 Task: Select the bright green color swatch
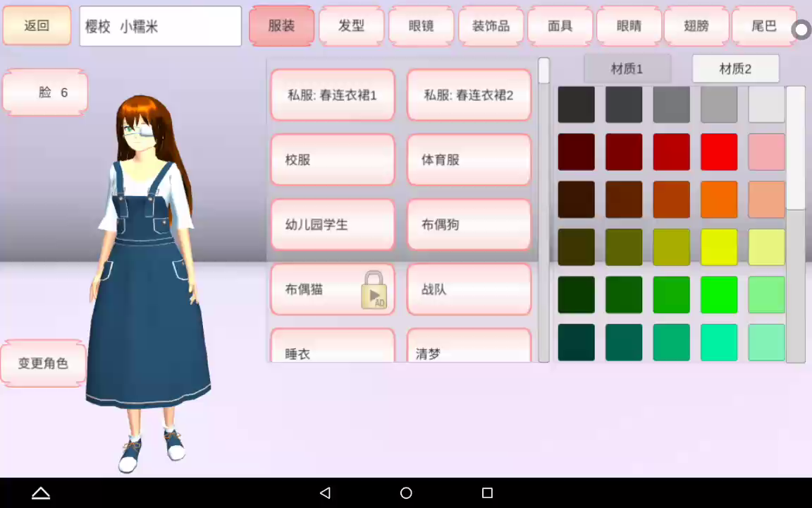click(719, 295)
